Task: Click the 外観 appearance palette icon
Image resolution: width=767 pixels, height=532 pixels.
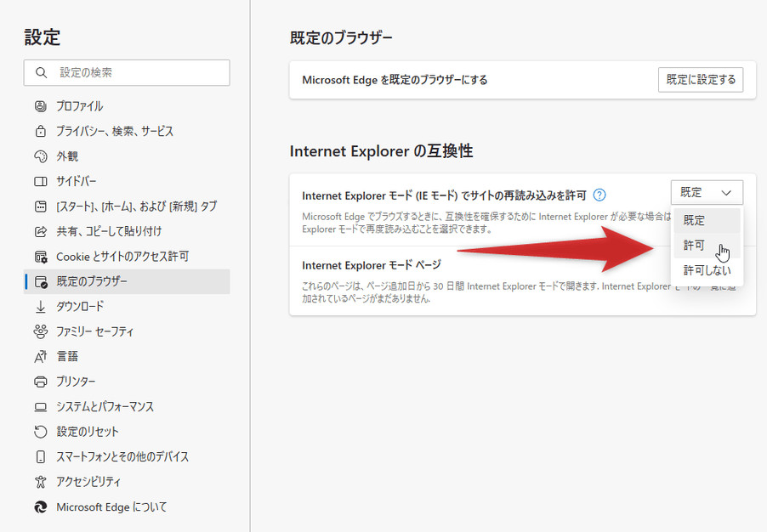Action: pyautogui.click(x=41, y=156)
